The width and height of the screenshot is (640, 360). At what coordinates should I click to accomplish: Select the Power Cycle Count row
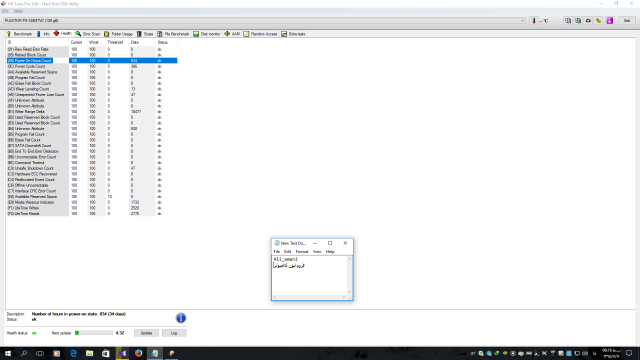[x=92, y=66]
